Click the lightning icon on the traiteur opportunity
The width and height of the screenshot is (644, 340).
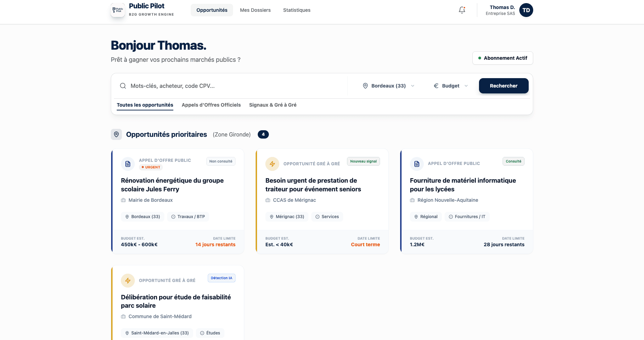(x=272, y=164)
